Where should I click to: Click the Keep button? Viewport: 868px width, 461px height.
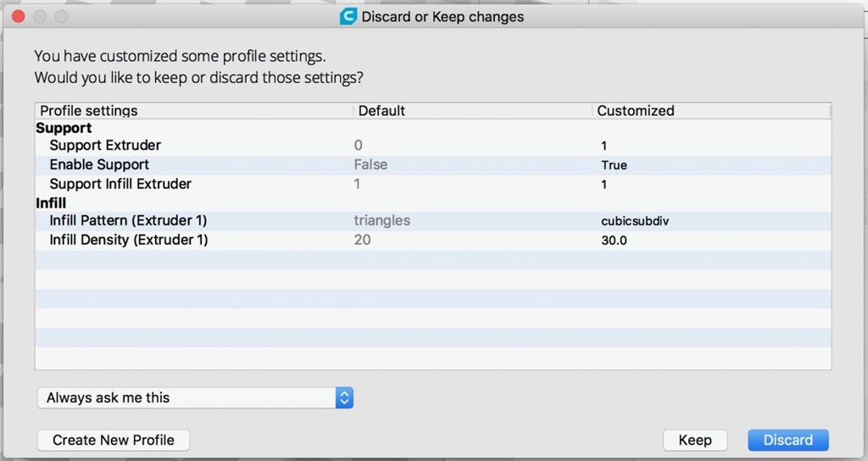(695, 440)
